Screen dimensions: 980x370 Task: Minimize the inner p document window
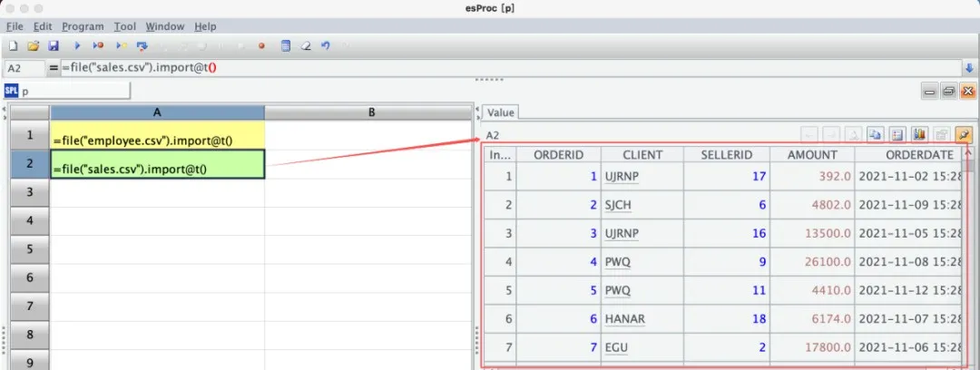click(x=930, y=92)
